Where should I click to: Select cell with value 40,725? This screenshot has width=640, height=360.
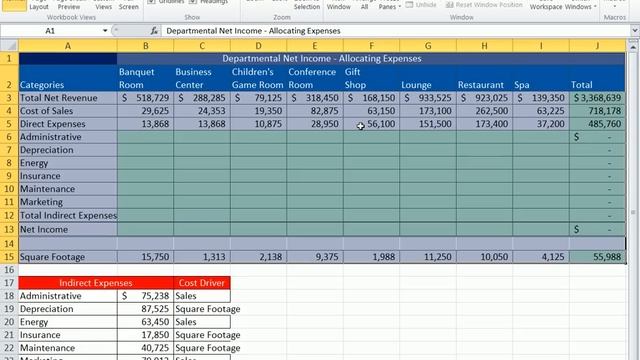click(x=145, y=348)
